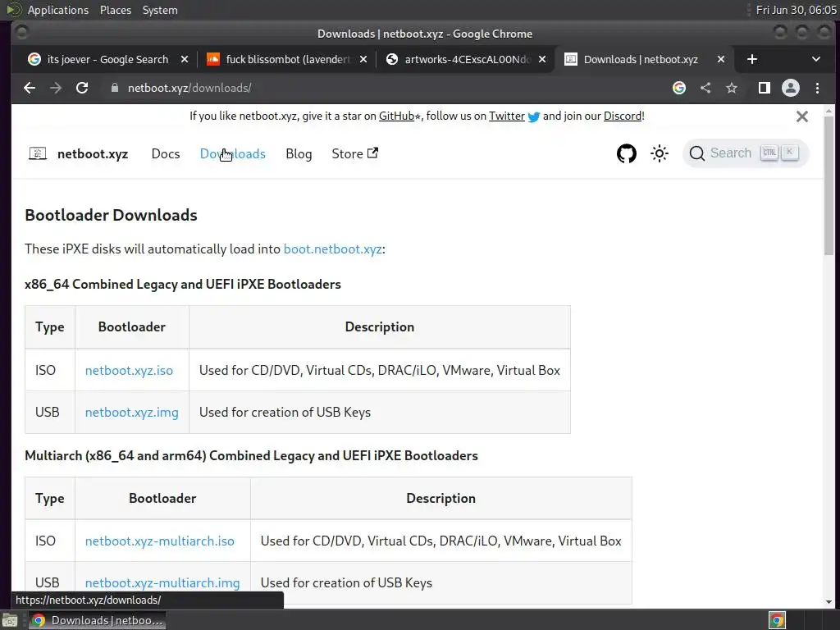Image resolution: width=840 pixels, height=630 pixels.
Task: Click the Applications menu logo icon
Action: point(13,10)
